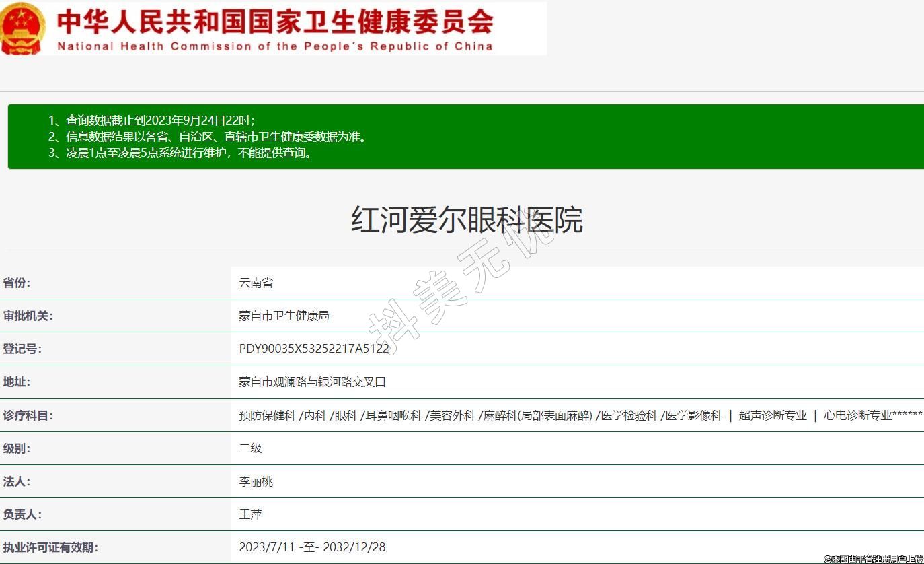Click the registration number PDY90035X53252217A5122
This screenshot has height=564, width=924.
pos(314,349)
